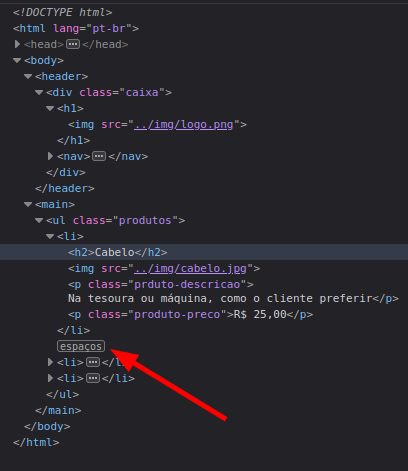
Task: Collapse the div class caixa node
Action: [x=39, y=92]
